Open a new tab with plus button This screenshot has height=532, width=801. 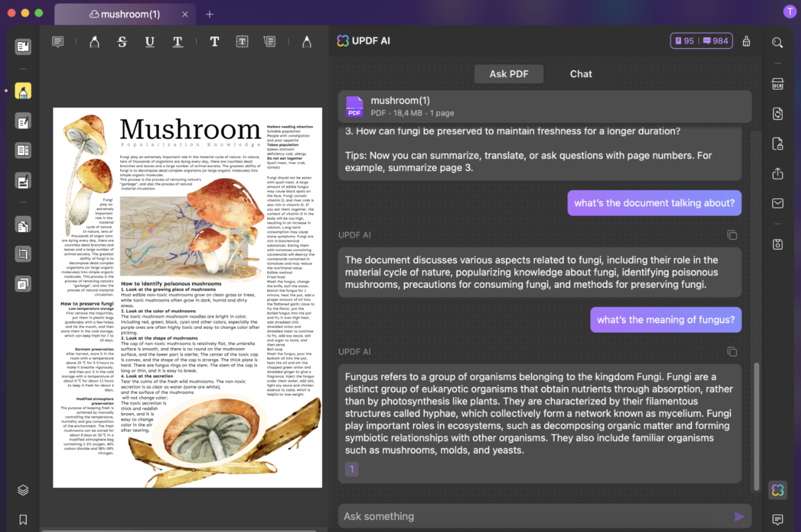(210, 14)
